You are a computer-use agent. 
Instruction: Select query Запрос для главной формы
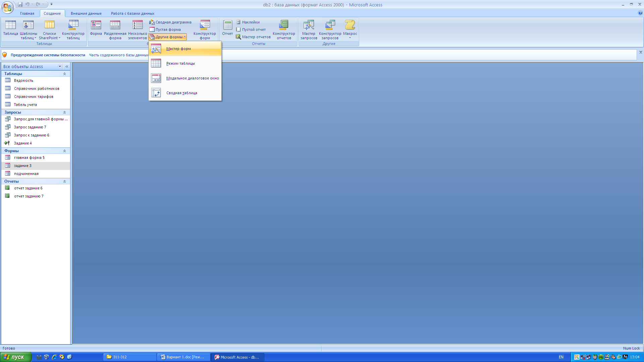tap(36, 119)
